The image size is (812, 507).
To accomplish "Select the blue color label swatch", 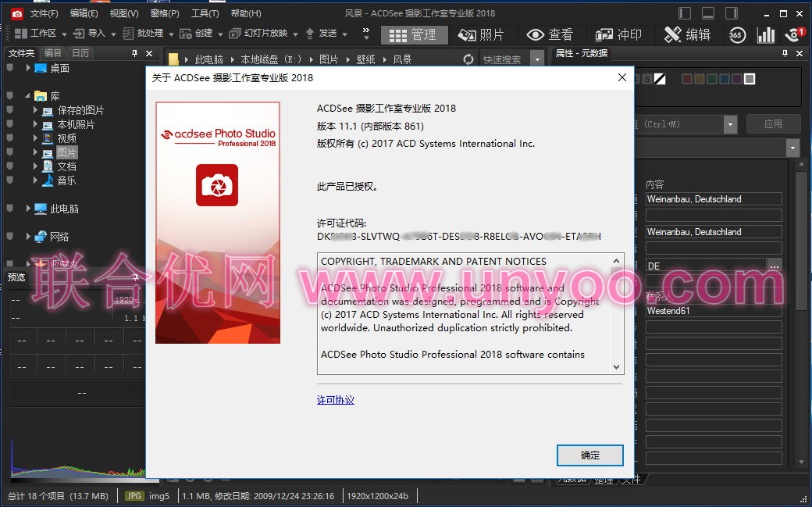I will (725, 79).
